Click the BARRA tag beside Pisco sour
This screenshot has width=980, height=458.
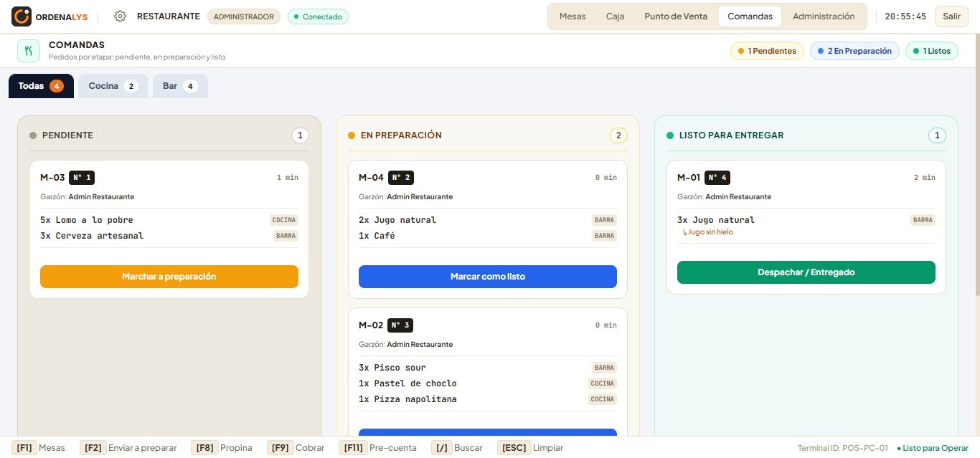[605, 368]
